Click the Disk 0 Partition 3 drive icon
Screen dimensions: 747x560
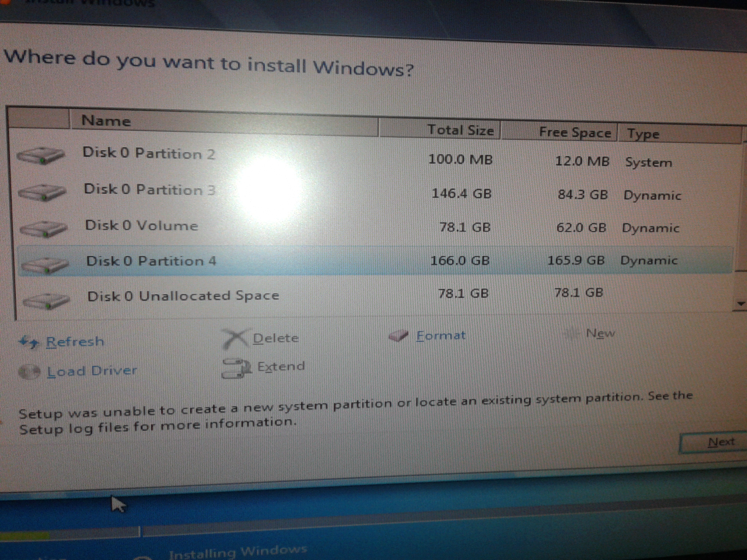point(41,192)
